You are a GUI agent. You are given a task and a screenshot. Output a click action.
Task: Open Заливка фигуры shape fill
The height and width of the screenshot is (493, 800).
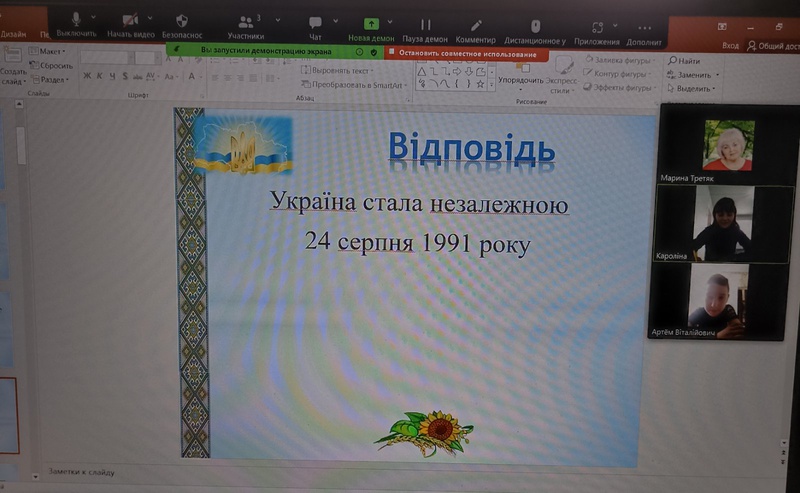(x=620, y=60)
